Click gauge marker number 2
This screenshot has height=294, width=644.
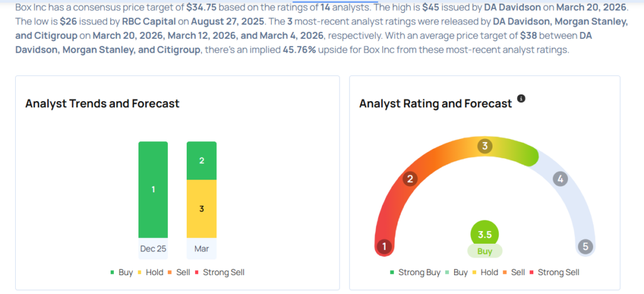pos(409,179)
